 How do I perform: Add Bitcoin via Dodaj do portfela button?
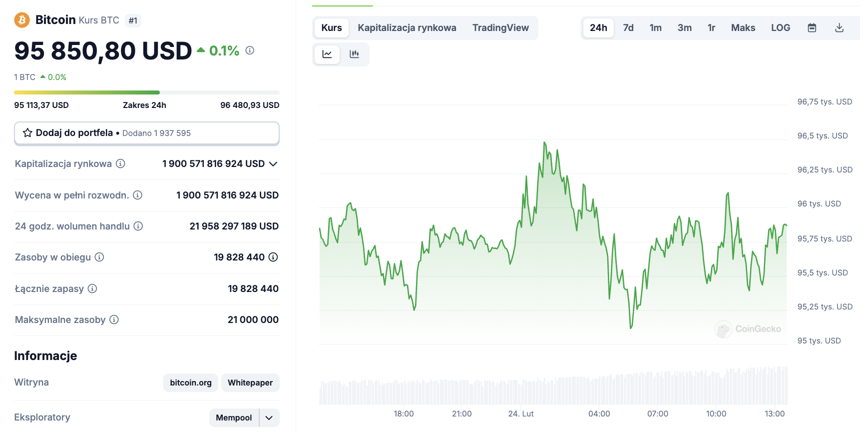[147, 133]
